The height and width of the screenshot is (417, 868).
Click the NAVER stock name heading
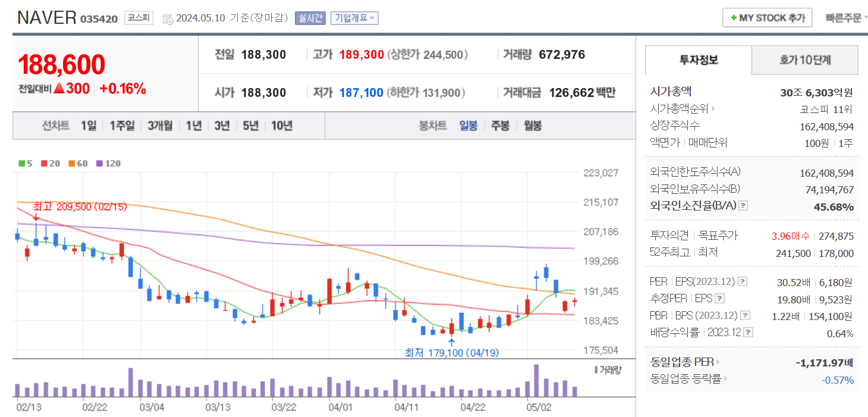[47, 17]
